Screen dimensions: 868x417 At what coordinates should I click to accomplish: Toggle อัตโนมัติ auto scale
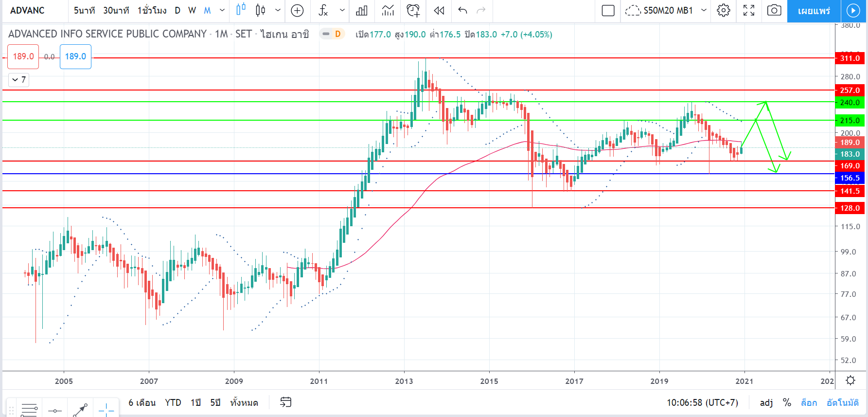(x=843, y=402)
